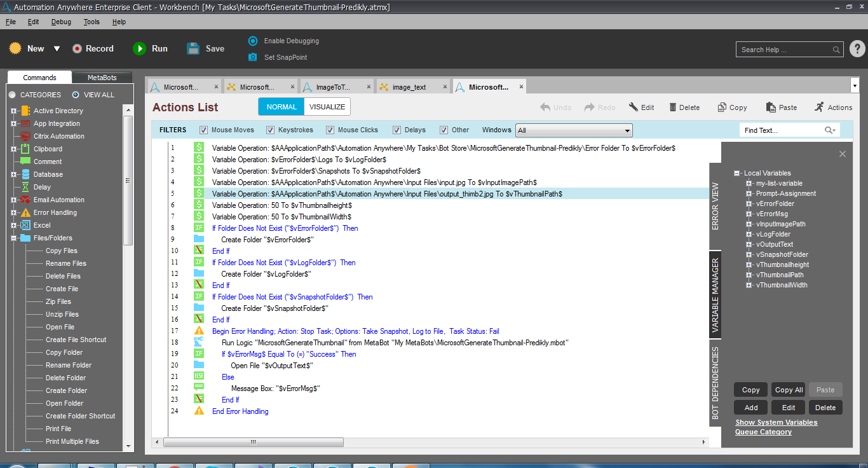
Task: Expand the vErrorFolder variable node
Action: coord(749,203)
